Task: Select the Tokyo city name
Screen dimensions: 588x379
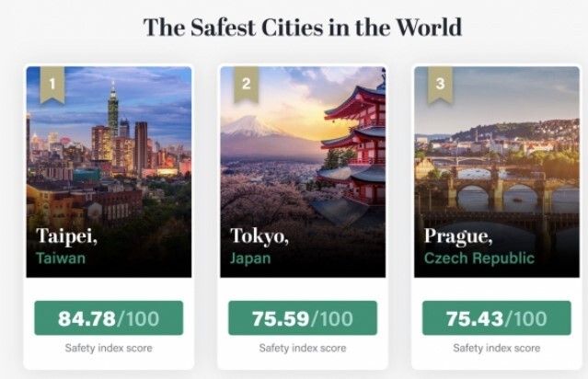Action: 259,236
